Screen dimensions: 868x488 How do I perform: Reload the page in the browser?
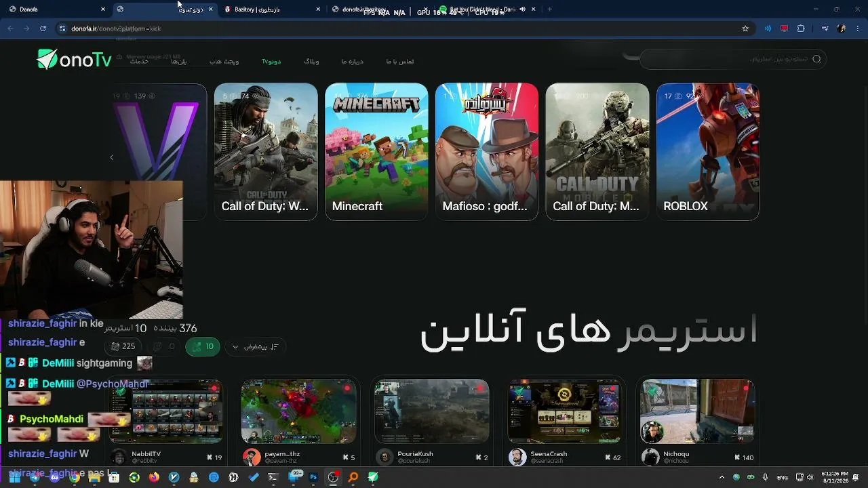point(43,28)
